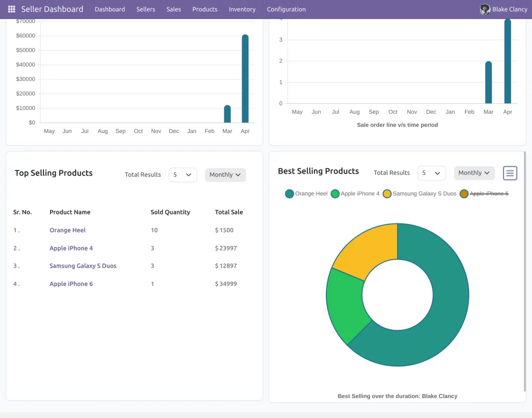Click Blake Clancy's profile avatar
The image size is (532, 418).
(485, 9)
